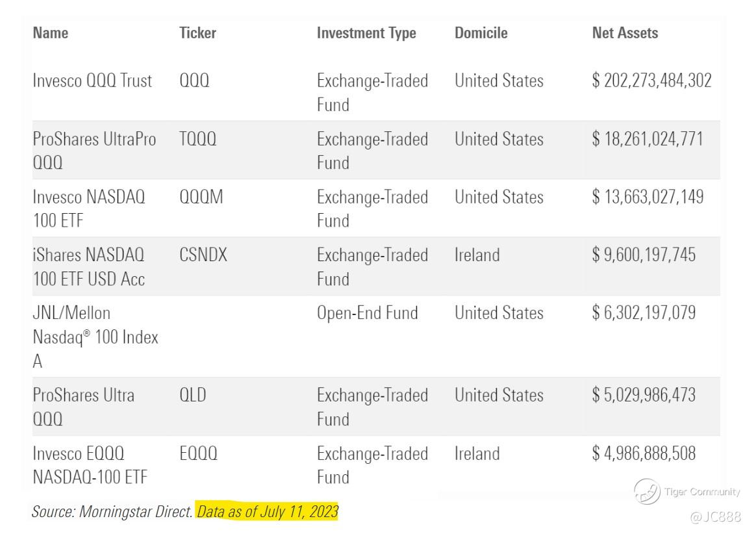This screenshot has width=756, height=534.
Task: Click the CSNDX ticker symbol
Action: pyautogui.click(x=203, y=255)
